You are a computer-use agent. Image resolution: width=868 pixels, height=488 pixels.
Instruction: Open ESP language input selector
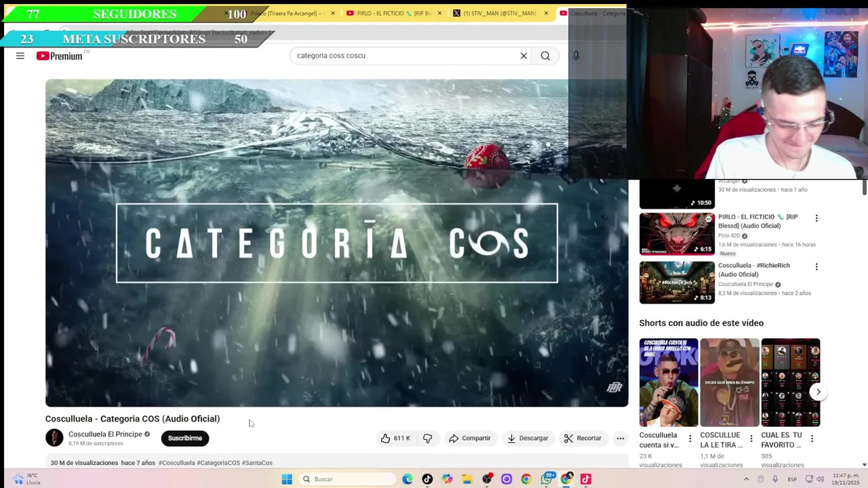(792, 479)
